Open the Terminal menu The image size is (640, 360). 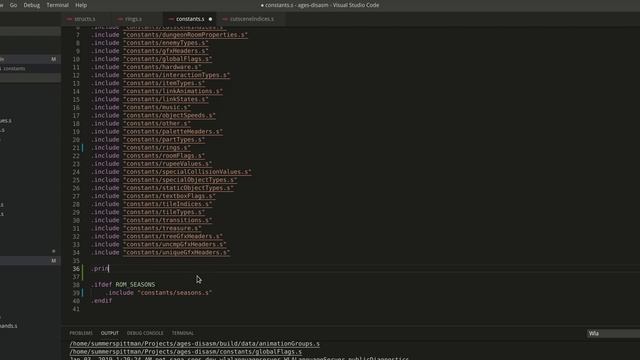click(x=57, y=5)
